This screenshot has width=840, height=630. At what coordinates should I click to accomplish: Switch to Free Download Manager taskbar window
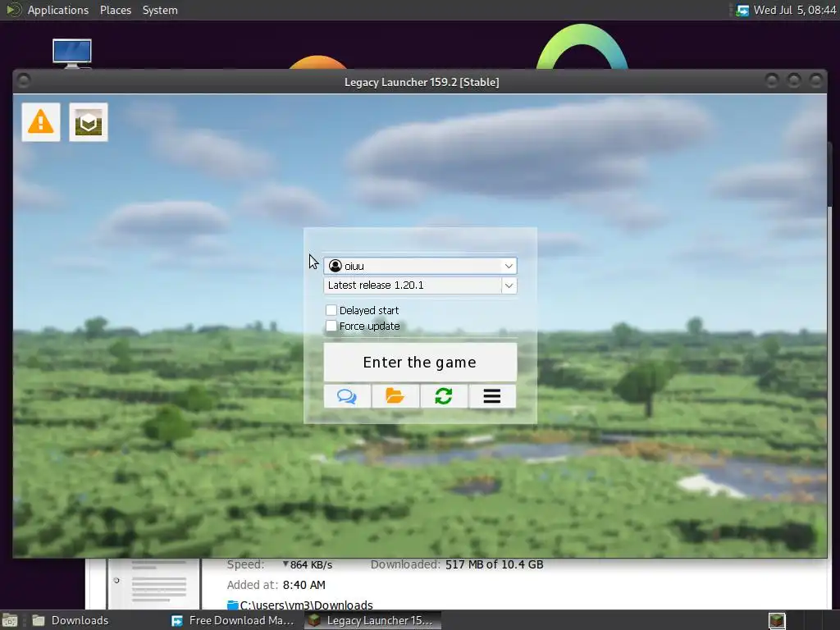tap(232, 620)
